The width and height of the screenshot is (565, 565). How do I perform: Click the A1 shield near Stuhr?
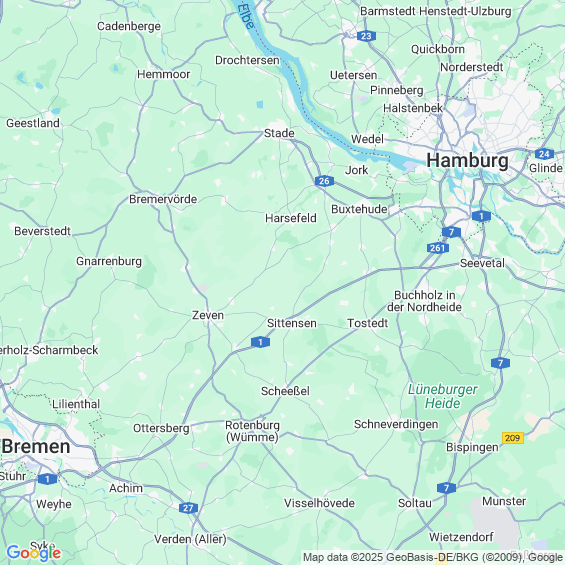coord(47,479)
